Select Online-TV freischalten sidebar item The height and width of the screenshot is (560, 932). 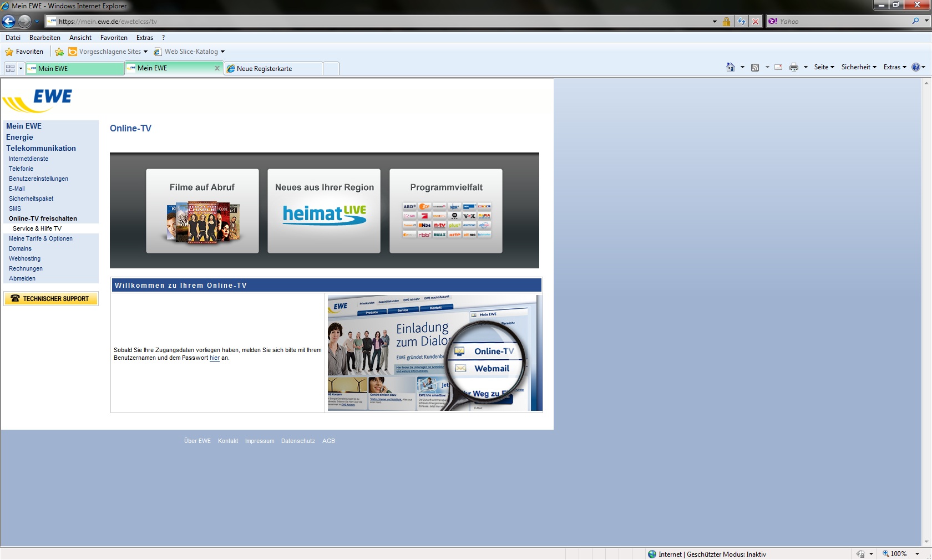(43, 218)
